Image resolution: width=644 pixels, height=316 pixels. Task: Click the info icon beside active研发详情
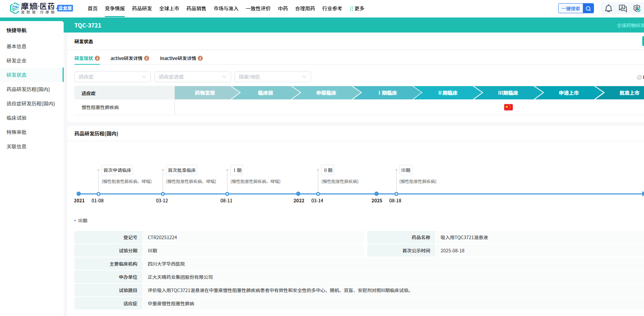[147, 58]
